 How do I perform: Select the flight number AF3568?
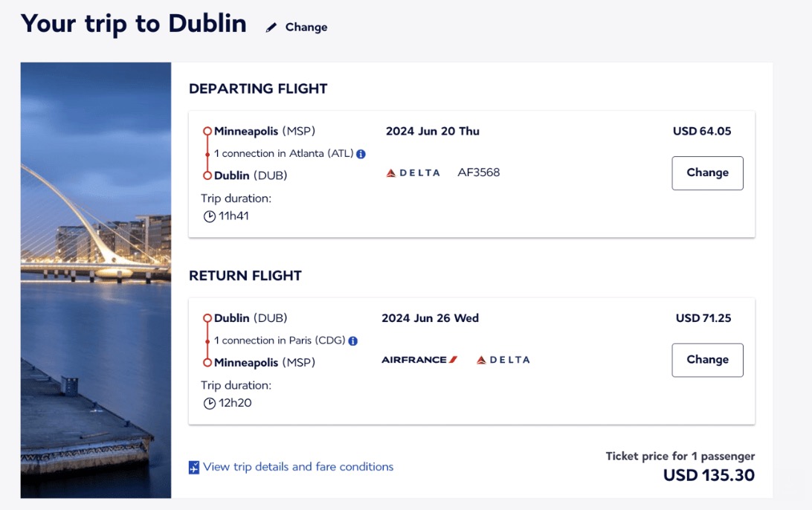point(480,172)
